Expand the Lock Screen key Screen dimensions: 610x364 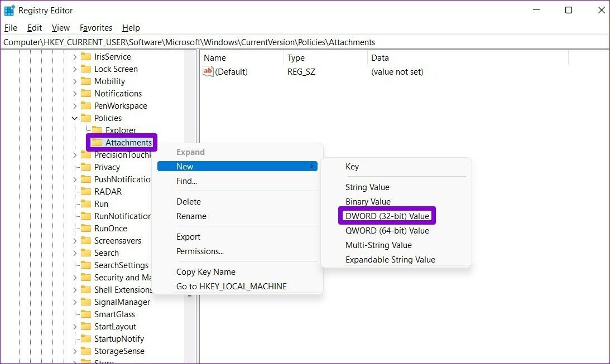75,69
